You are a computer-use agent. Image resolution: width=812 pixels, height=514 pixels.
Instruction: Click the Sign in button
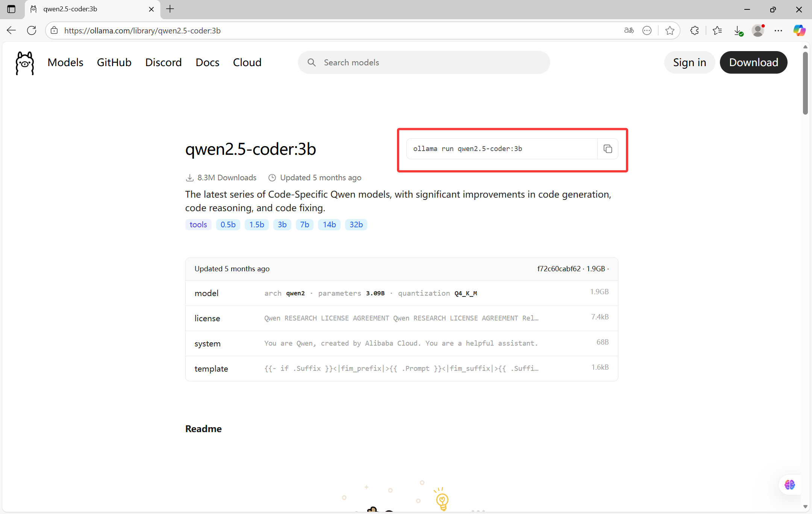point(689,62)
